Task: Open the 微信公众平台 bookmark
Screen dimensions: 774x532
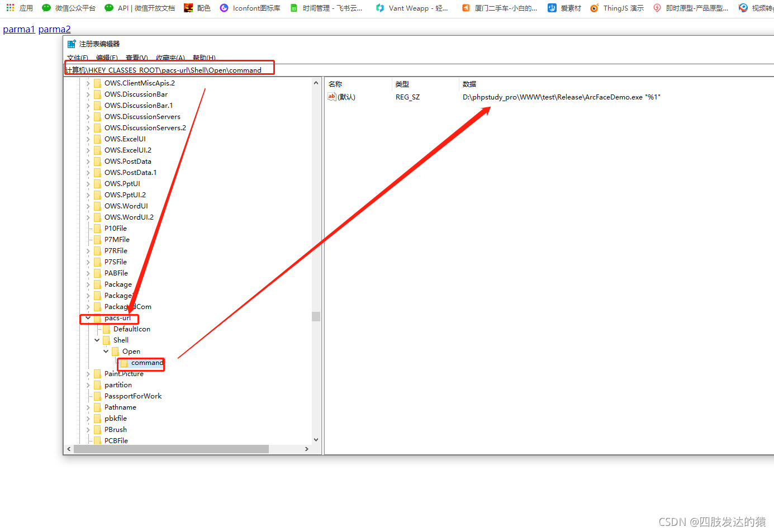Action: [69, 8]
